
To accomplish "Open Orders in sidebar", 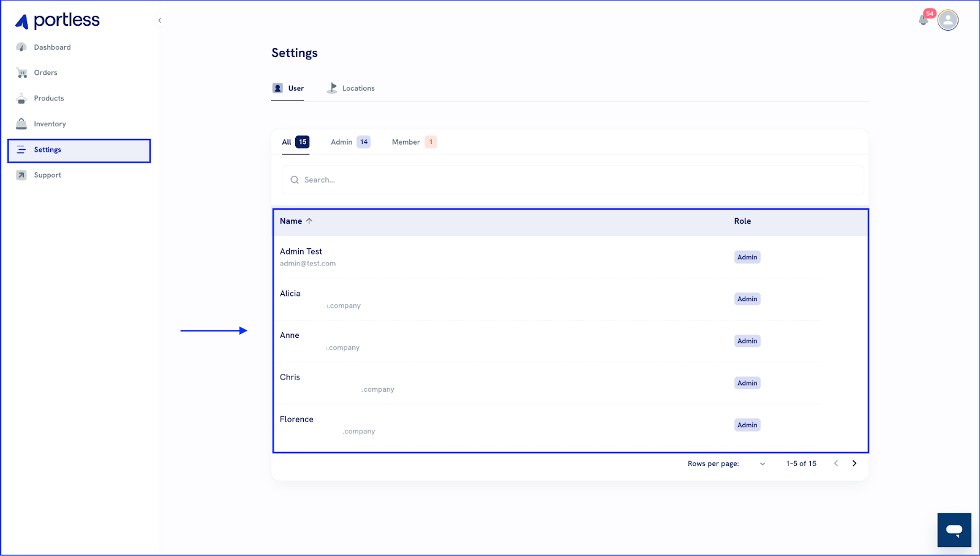I will click(x=45, y=72).
